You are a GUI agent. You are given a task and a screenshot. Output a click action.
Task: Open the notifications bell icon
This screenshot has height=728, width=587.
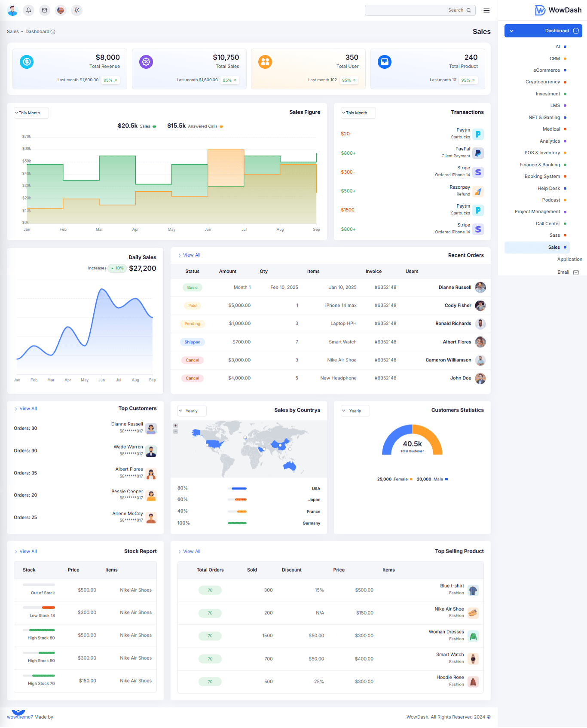29,10
